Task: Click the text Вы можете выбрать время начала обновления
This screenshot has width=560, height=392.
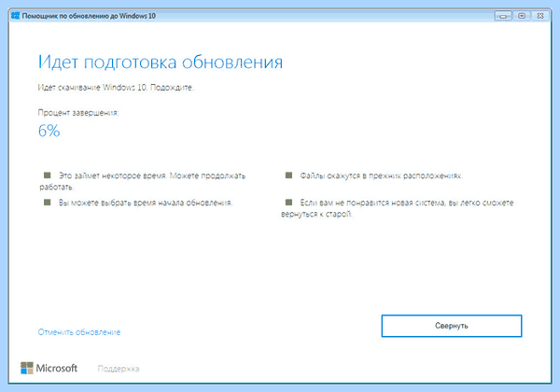Action: (x=146, y=203)
